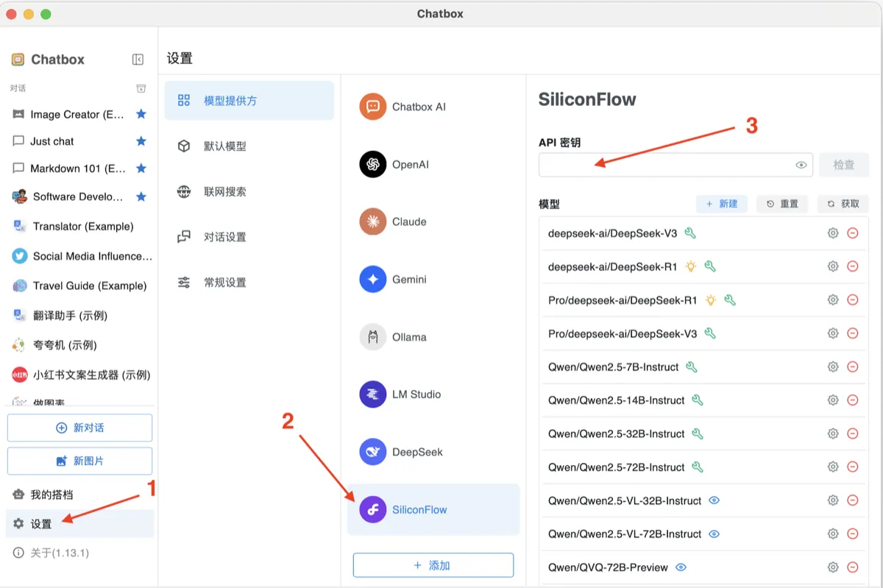Toggle star on Software Developer conversation
Image resolution: width=883 pixels, height=588 pixels.
click(x=141, y=196)
